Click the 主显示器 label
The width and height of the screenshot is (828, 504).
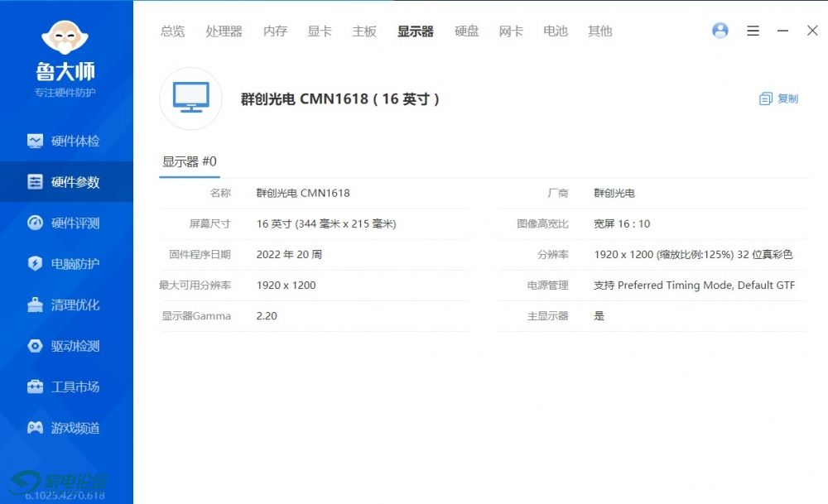547,316
